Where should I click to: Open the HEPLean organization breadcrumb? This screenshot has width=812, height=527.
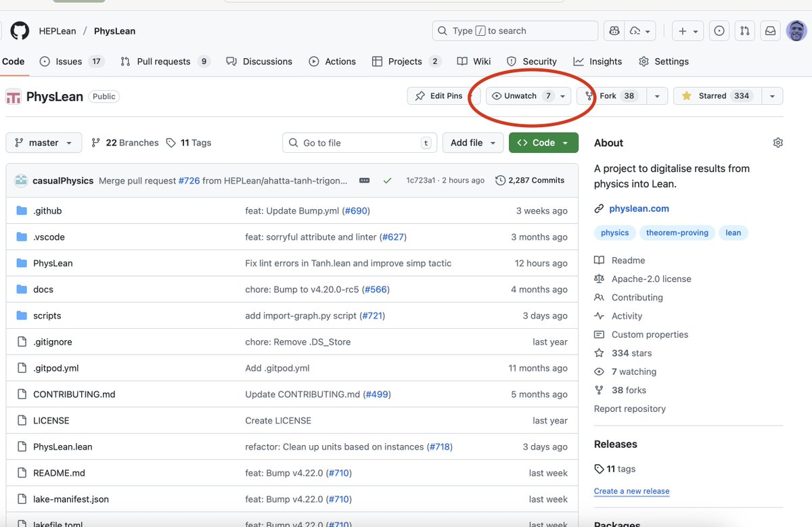pyautogui.click(x=58, y=31)
